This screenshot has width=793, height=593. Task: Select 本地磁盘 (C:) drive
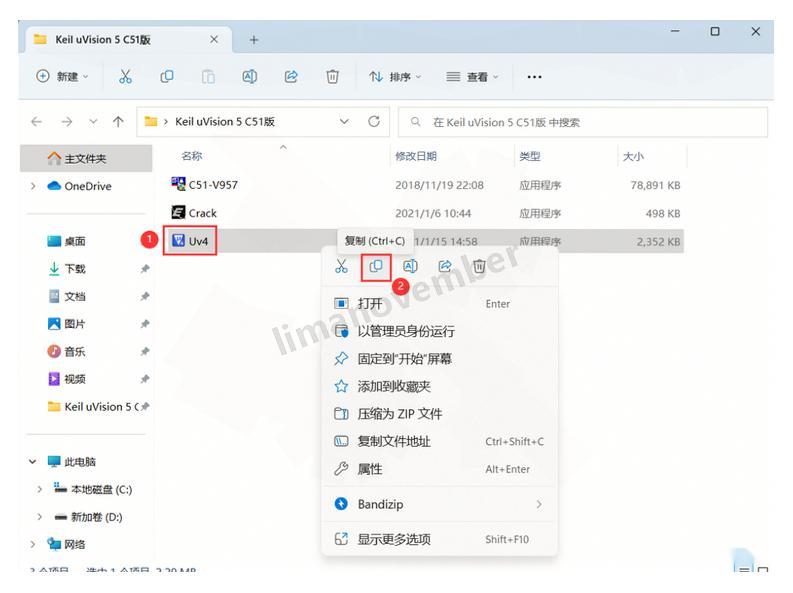coord(93,489)
